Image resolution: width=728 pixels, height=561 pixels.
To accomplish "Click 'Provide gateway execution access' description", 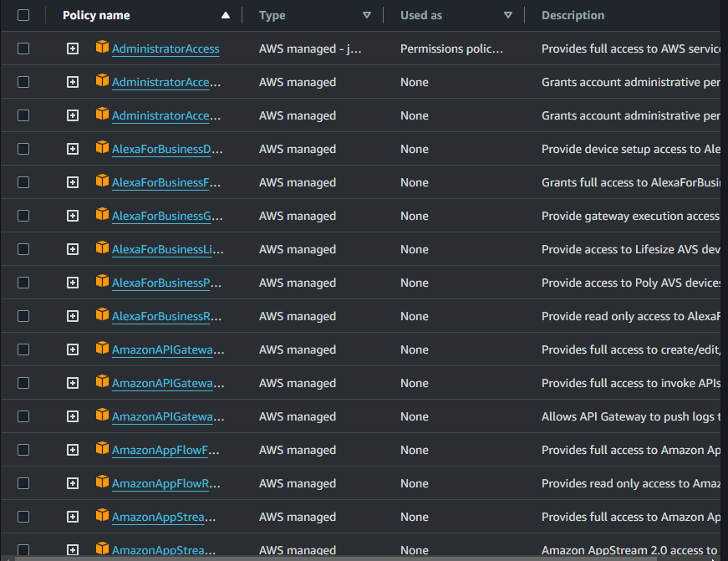I will (x=631, y=216).
